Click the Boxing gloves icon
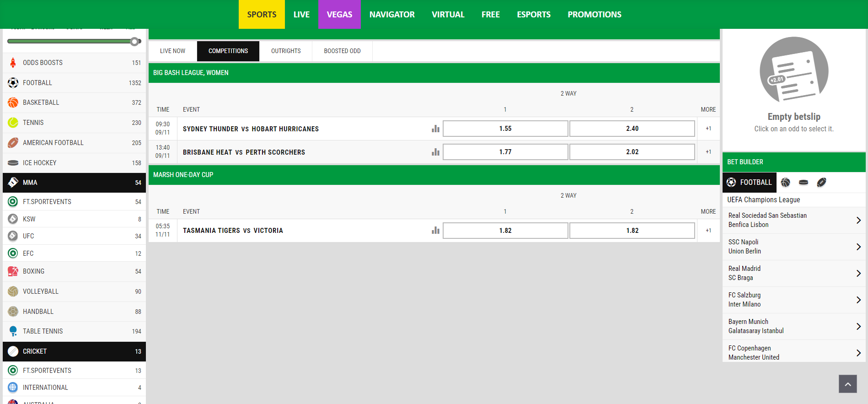 click(x=13, y=271)
